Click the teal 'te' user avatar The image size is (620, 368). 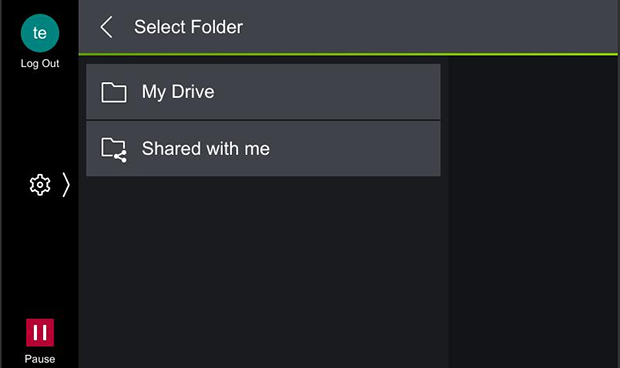(x=40, y=33)
